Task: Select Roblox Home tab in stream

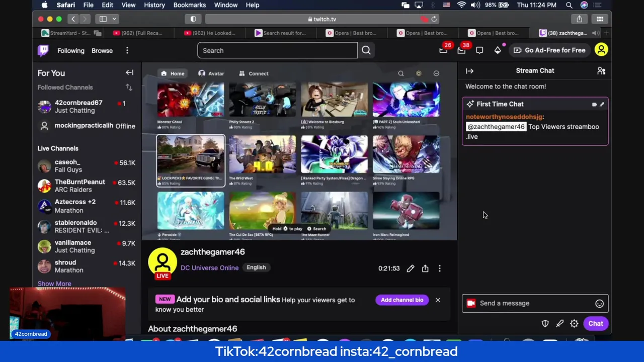Action: pyautogui.click(x=173, y=73)
